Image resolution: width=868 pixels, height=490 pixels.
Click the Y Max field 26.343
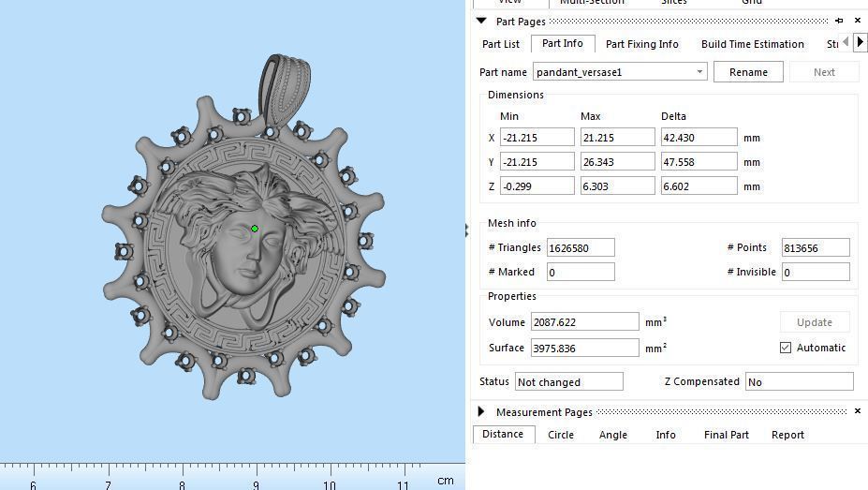tap(617, 162)
